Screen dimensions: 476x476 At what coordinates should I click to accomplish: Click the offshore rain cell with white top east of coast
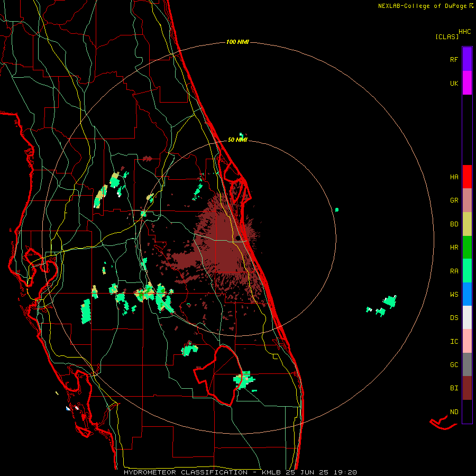[x=389, y=301]
